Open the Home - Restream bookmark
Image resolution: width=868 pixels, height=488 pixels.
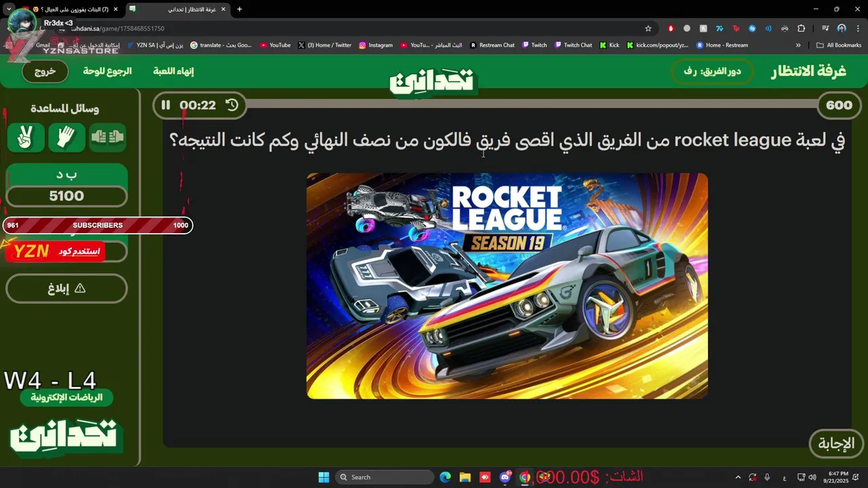coord(722,45)
